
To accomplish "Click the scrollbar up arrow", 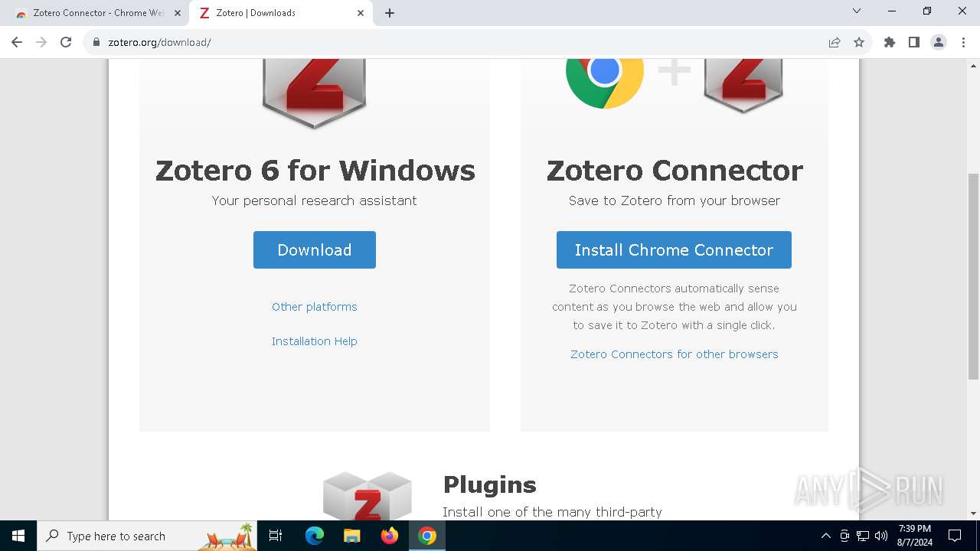I will (973, 66).
